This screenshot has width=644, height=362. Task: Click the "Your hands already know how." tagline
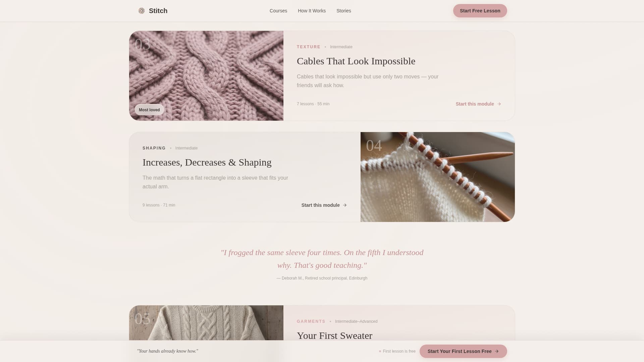tap(167, 351)
